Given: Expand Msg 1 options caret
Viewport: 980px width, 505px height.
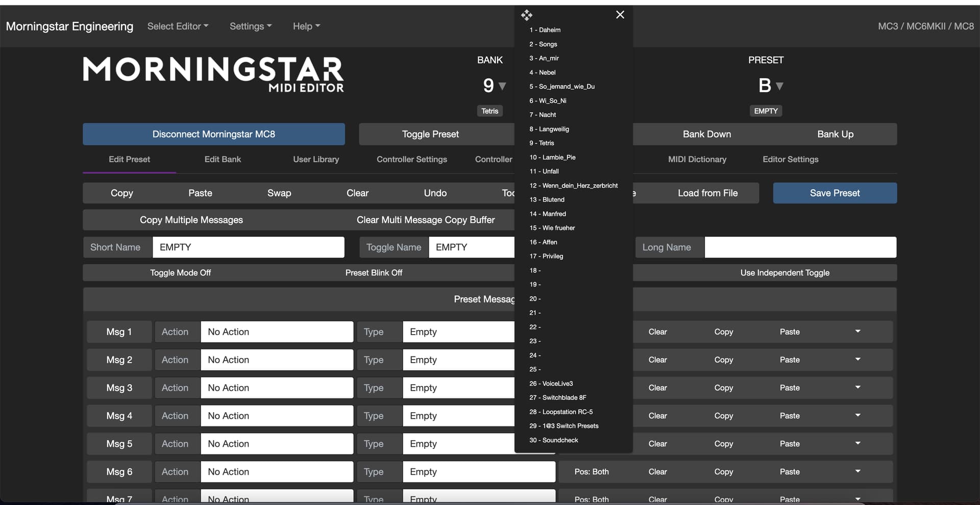Looking at the screenshot, I should (x=858, y=332).
